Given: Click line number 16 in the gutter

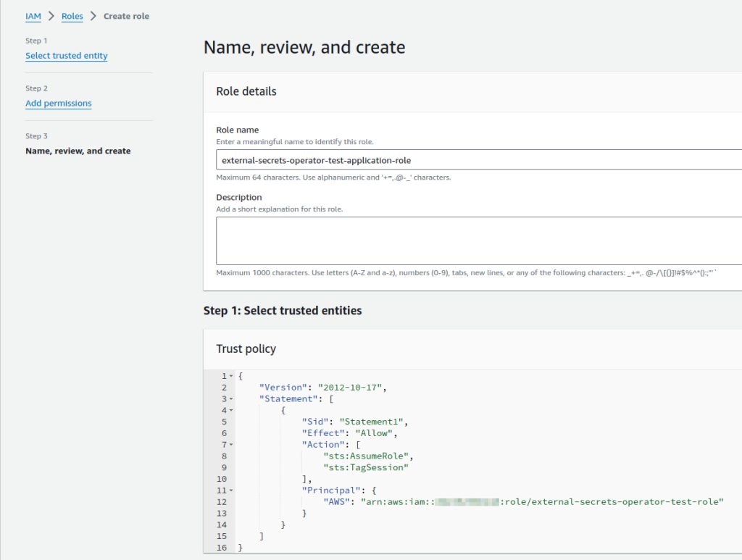Looking at the screenshot, I should (222, 548).
